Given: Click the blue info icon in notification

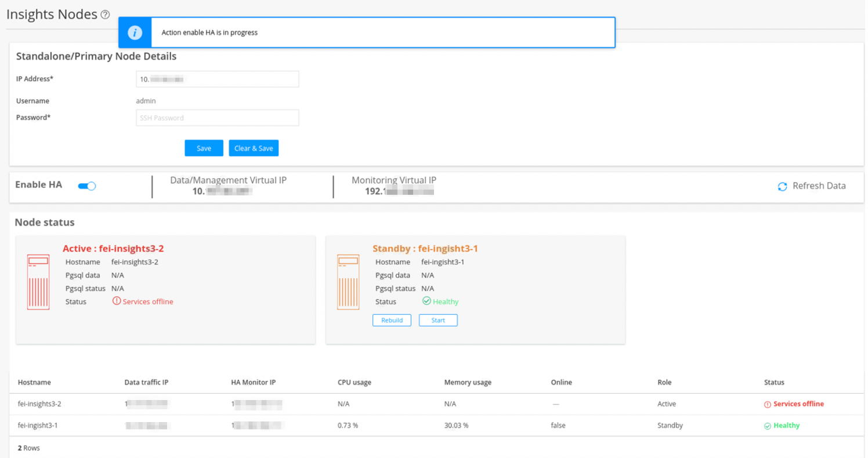Looking at the screenshot, I should point(135,32).
